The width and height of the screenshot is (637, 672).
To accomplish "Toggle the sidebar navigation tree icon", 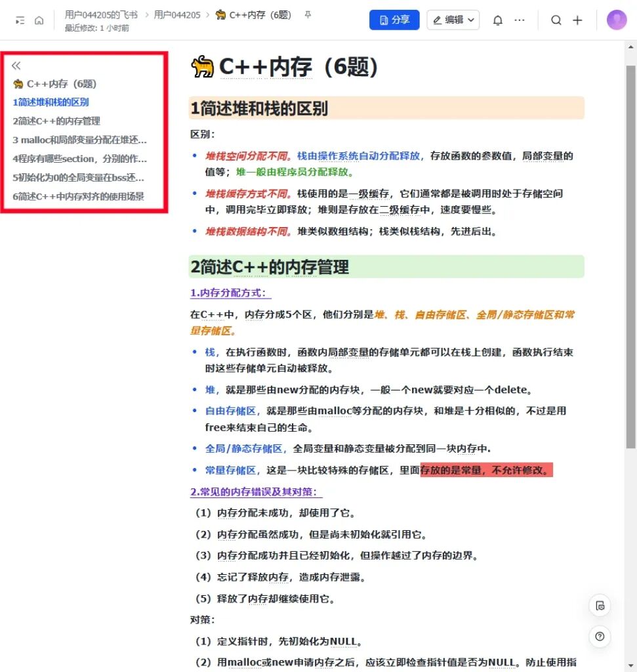I will tap(20, 20).
